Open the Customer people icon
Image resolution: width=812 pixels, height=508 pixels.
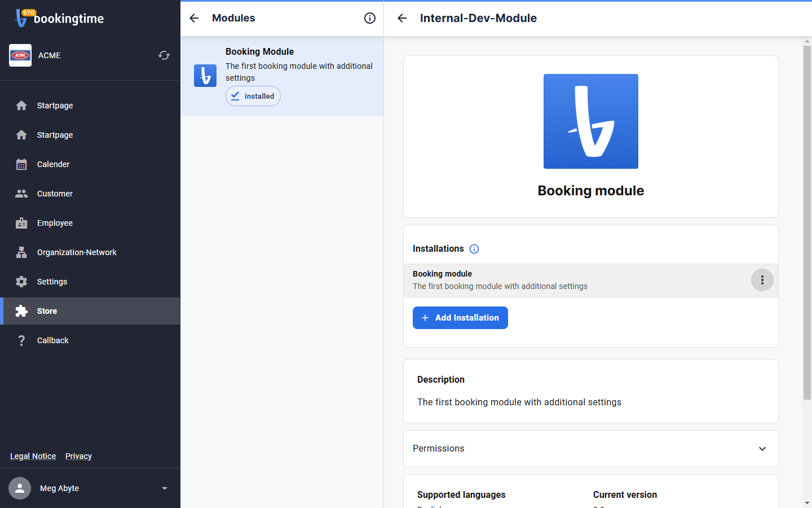click(x=21, y=194)
